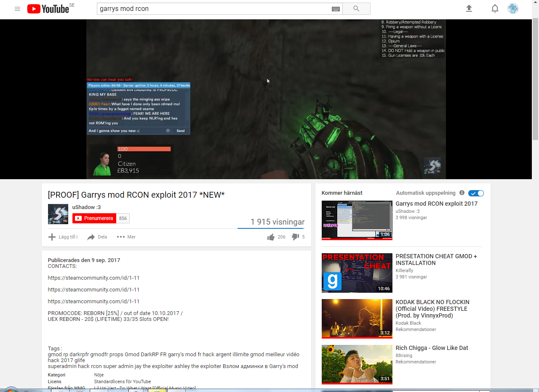Open first steamcommunity.com/id/1-11 link
539x392 pixels.
(93, 278)
